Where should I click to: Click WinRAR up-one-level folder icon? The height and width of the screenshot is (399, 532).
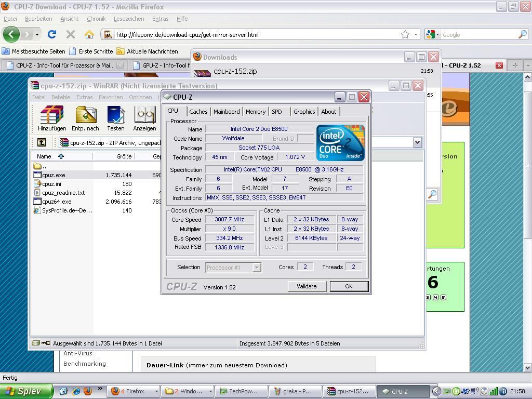(42, 142)
